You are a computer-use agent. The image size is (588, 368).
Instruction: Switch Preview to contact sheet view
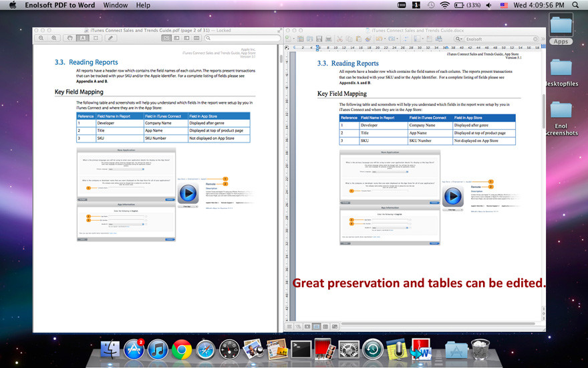(196, 38)
